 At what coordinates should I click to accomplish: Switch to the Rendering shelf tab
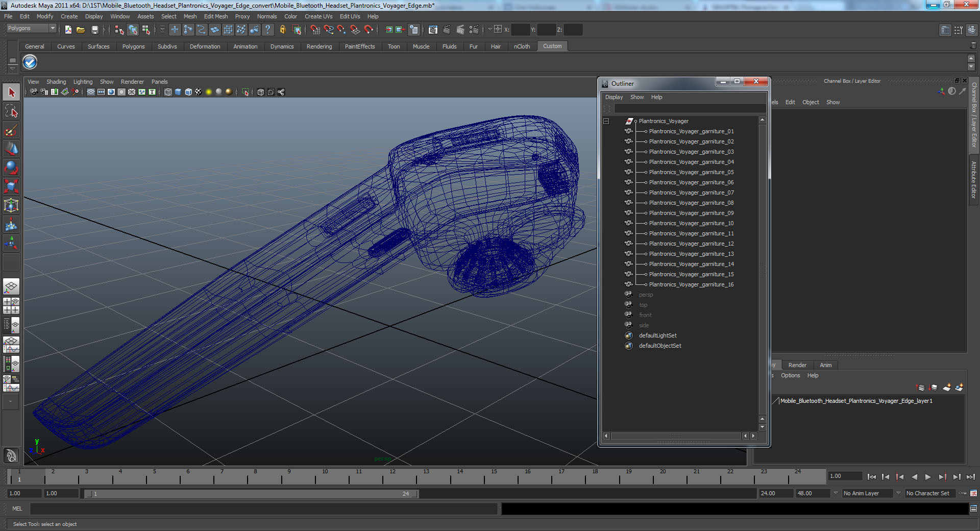point(319,46)
